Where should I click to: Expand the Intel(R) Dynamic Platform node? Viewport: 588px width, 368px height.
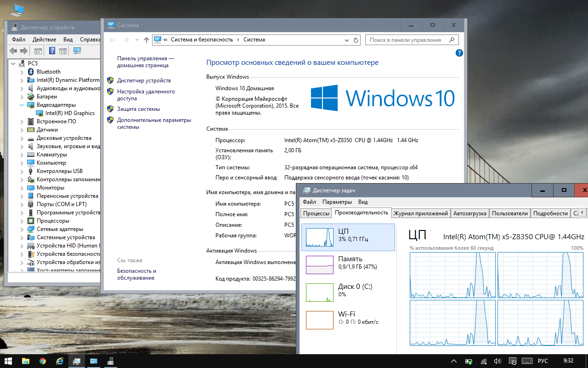[22, 80]
